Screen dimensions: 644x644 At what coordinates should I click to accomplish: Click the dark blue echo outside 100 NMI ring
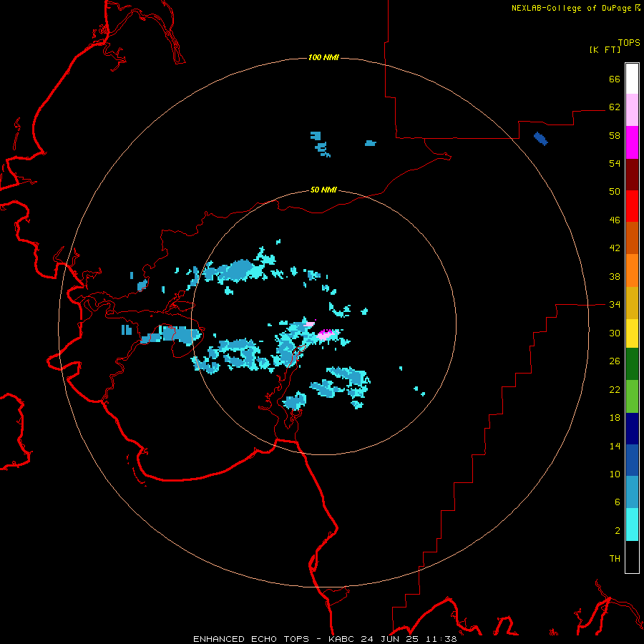[x=540, y=138]
